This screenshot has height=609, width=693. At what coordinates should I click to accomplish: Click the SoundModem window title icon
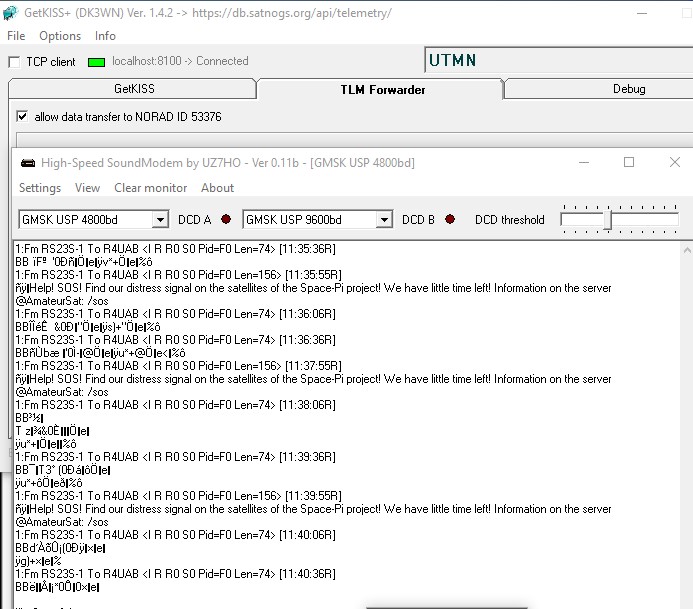28,163
